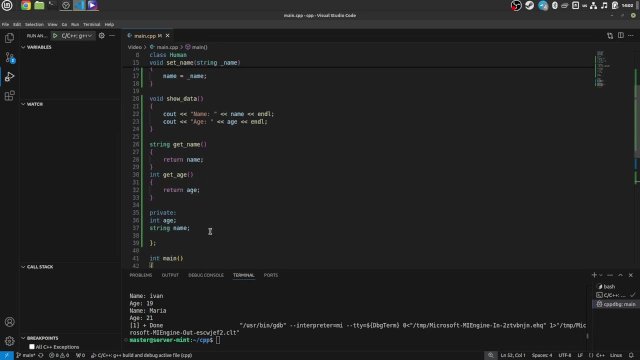Open the file manager from the panel
This screenshot has height=360, width=640.
point(39,5)
